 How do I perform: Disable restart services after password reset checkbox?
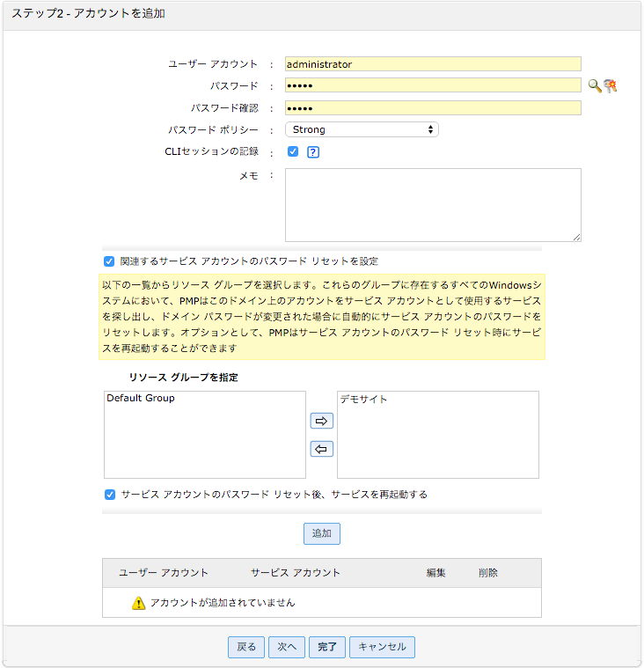(x=109, y=495)
